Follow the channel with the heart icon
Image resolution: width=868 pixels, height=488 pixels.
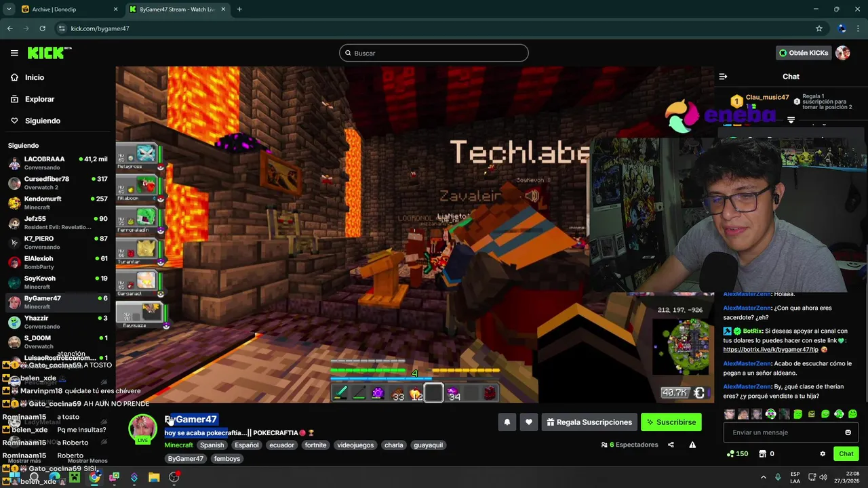pos(529,422)
